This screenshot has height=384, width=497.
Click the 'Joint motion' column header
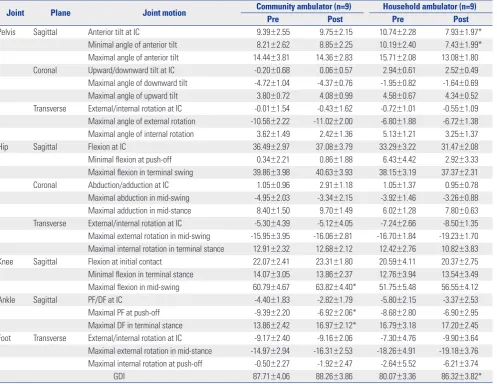[164, 13]
